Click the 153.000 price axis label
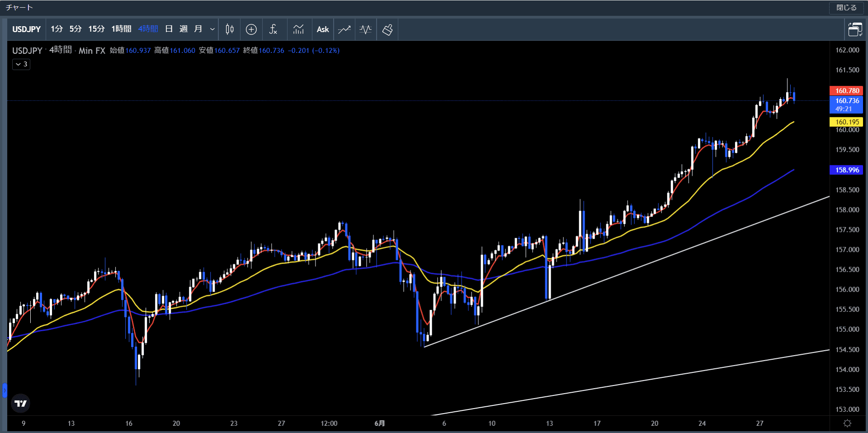 pos(847,409)
